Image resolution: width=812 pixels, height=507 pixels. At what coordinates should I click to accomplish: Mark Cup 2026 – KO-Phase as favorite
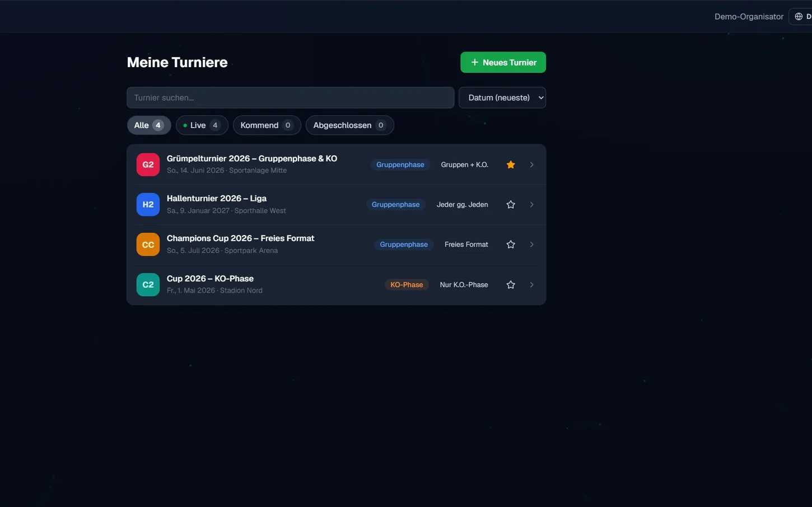click(x=511, y=284)
